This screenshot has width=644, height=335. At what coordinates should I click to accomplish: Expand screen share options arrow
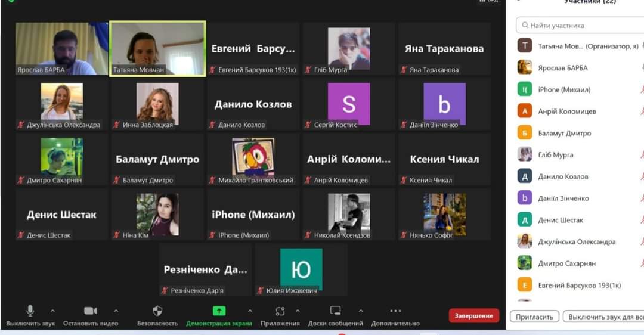(x=250, y=311)
